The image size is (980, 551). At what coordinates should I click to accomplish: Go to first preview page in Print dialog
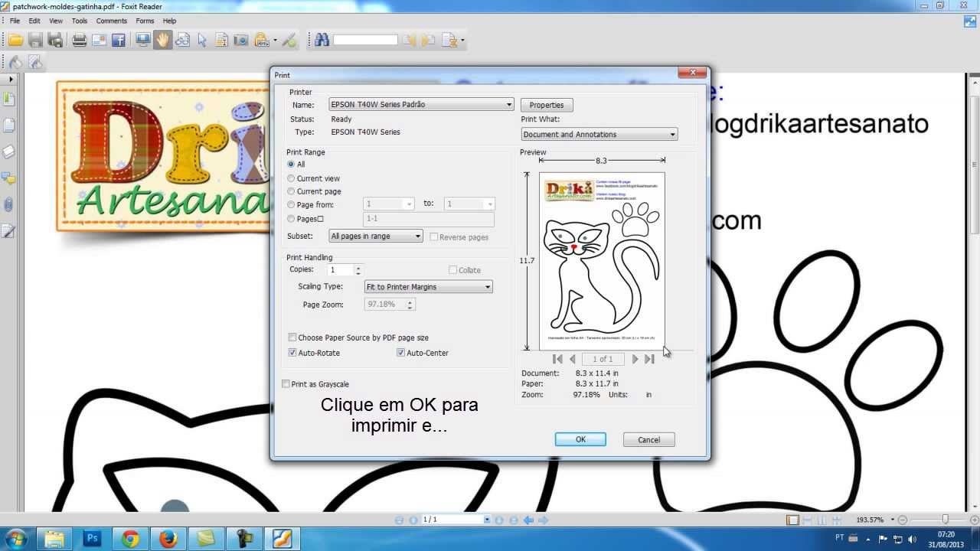(x=557, y=359)
